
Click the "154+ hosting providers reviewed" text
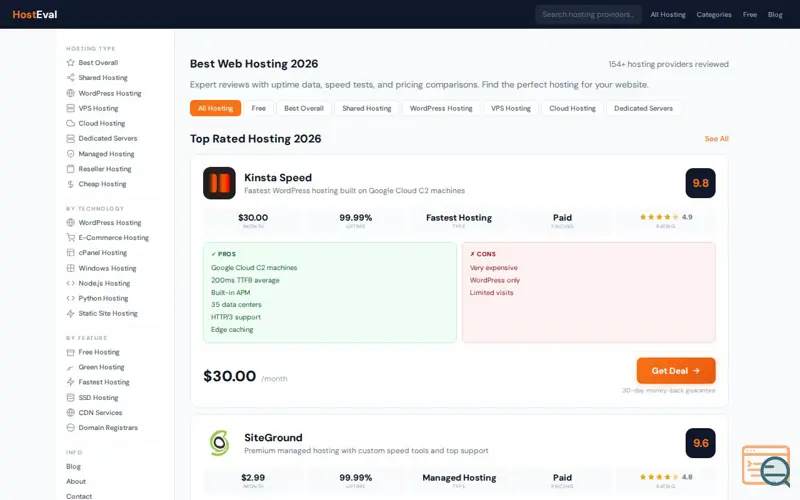668,64
